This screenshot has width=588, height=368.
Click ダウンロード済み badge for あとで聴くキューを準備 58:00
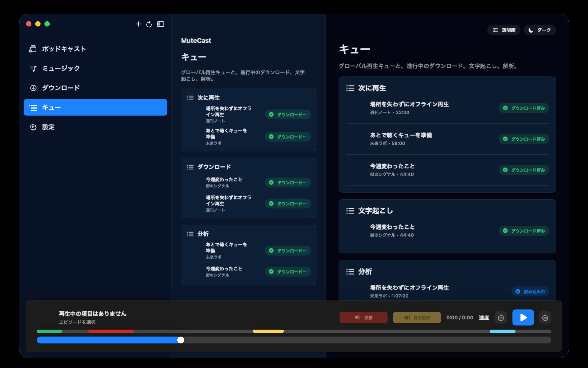[x=524, y=139]
